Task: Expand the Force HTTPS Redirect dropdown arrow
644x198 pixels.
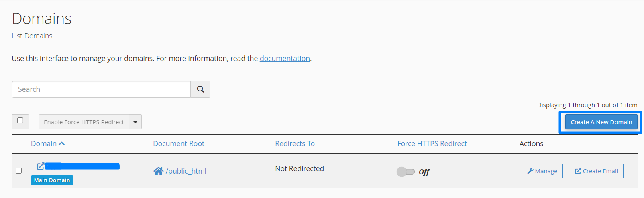Action: point(135,122)
